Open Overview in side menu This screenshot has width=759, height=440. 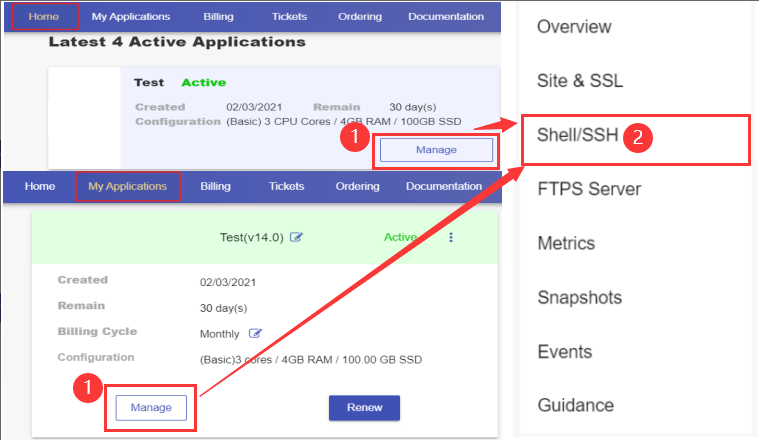[574, 27]
